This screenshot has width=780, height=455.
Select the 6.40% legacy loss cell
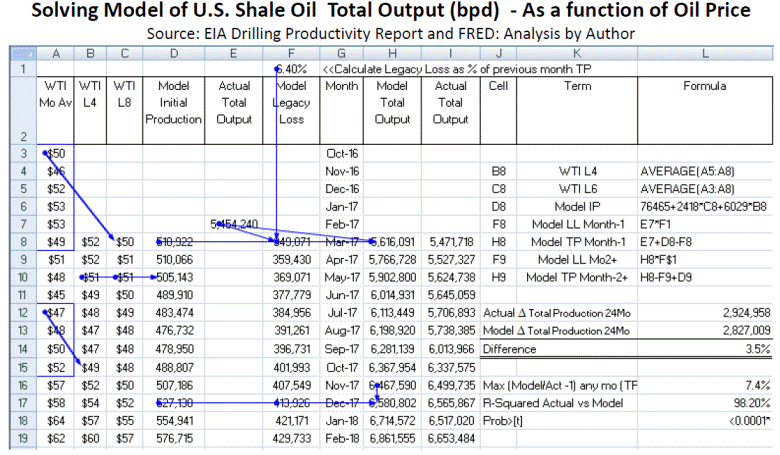click(292, 69)
